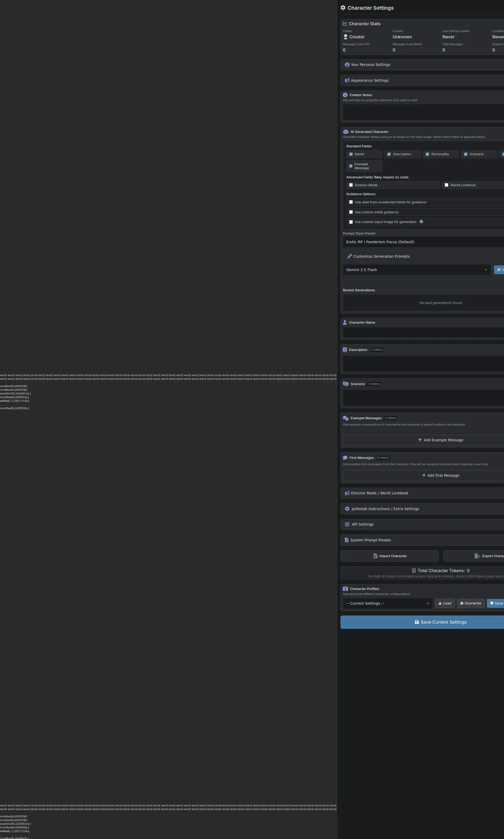504x839 pixels.
Task: Check Use data from unselected fields for guidance
Action: [351, 202]
